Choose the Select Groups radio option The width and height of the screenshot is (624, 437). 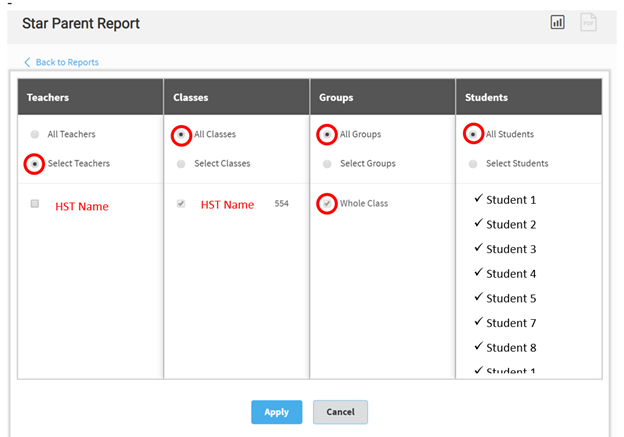coord(327,163)
